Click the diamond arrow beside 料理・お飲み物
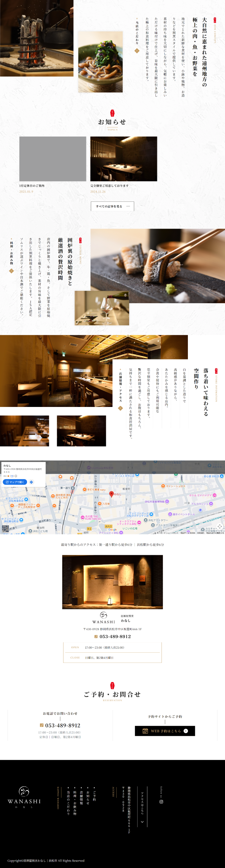The width and height of the screenshot is (225, 868). pos(12,271)
